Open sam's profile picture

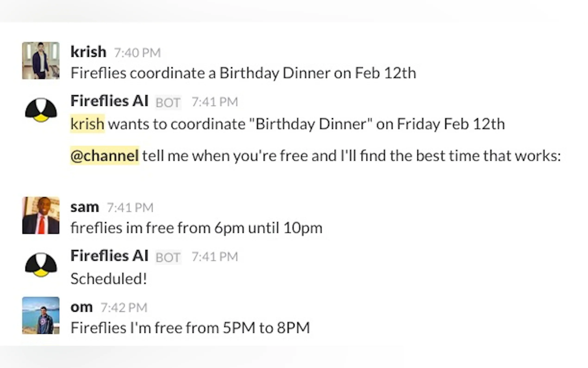(x=41, y=215)
